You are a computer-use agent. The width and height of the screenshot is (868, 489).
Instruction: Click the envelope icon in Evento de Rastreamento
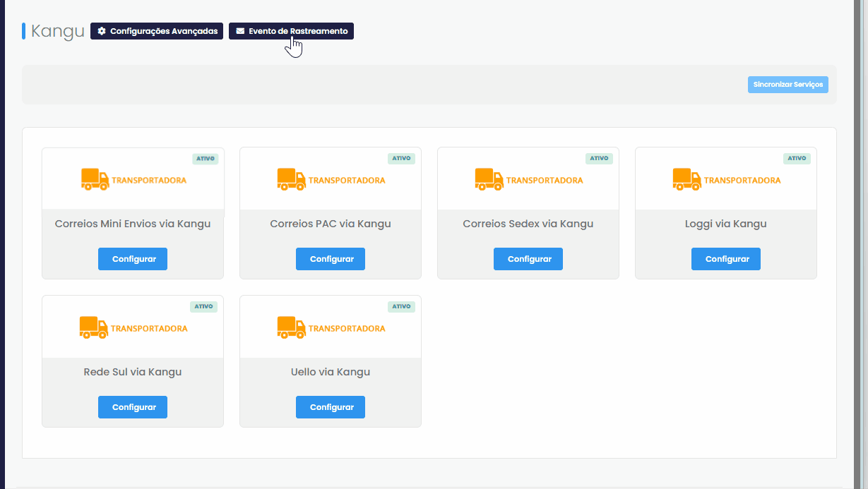(240, 31)
